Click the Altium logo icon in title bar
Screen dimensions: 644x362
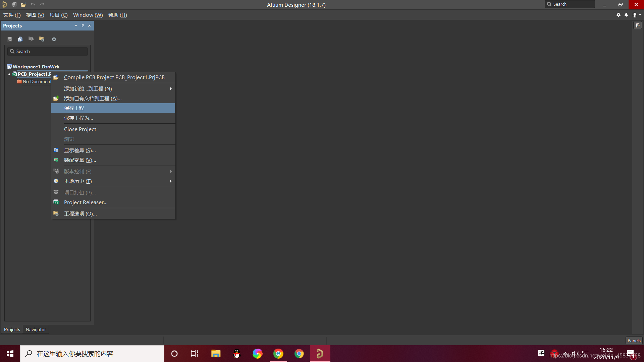pyautogui.click(x=4, y=5)
